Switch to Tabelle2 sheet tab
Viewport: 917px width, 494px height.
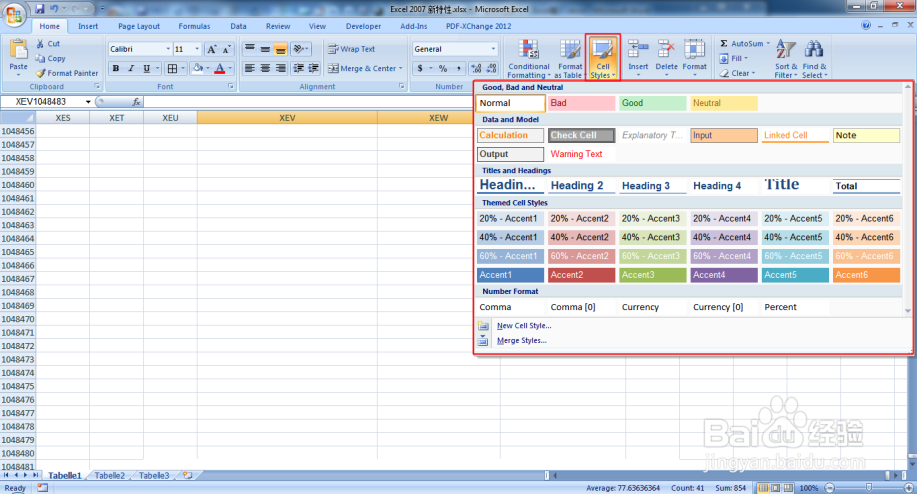[x=110, y=476]
